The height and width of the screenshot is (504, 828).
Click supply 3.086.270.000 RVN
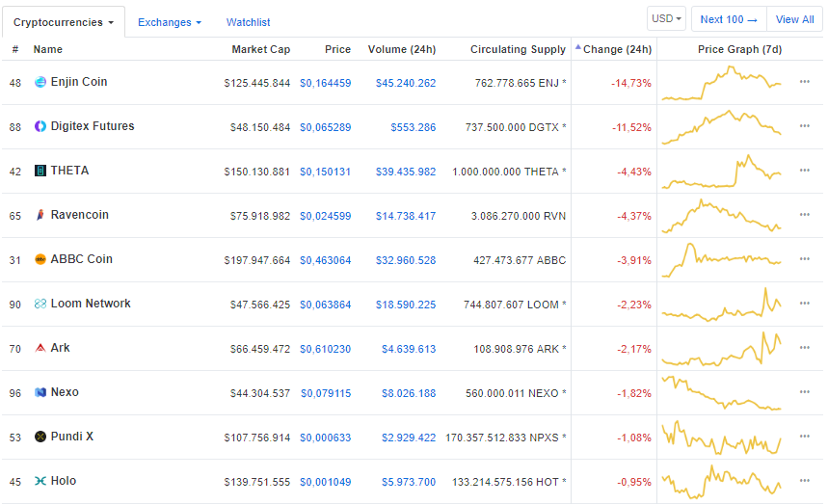519,216
